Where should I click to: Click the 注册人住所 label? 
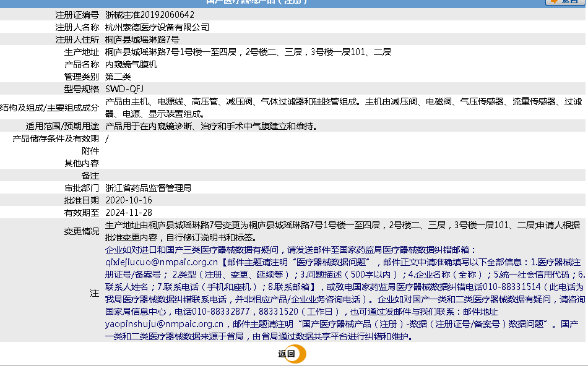pos(77,40)
